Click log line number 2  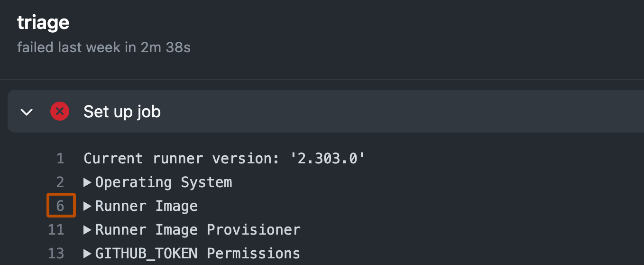(x=60, y=182)
